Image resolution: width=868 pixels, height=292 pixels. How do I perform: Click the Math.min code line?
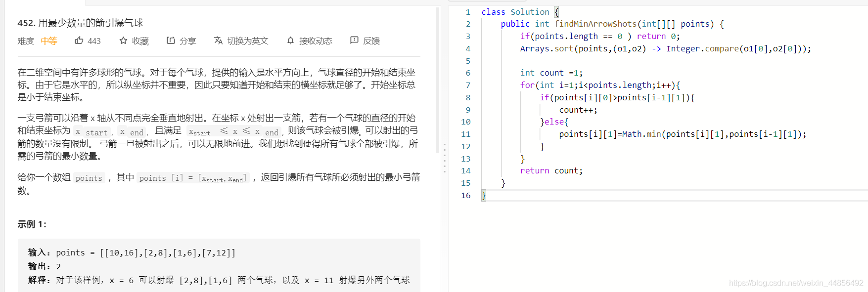point(683,134)
